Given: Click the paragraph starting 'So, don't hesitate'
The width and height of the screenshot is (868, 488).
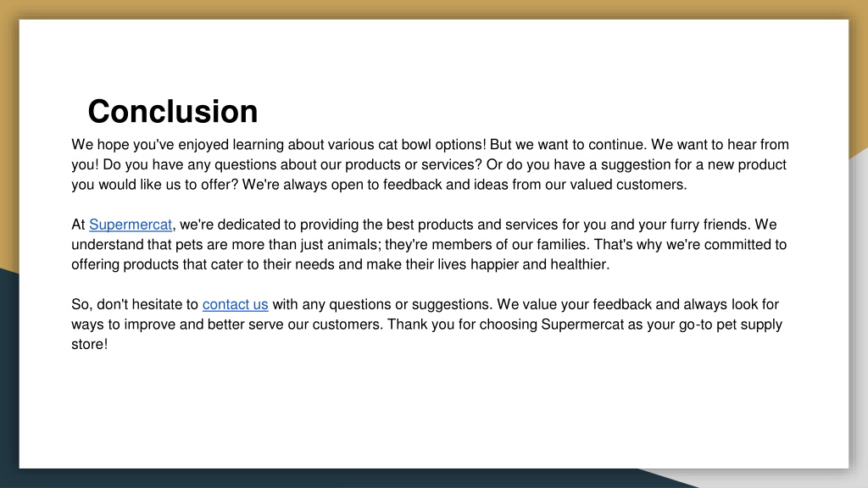Looking at the screenshot, I should (x=427, y=324).
